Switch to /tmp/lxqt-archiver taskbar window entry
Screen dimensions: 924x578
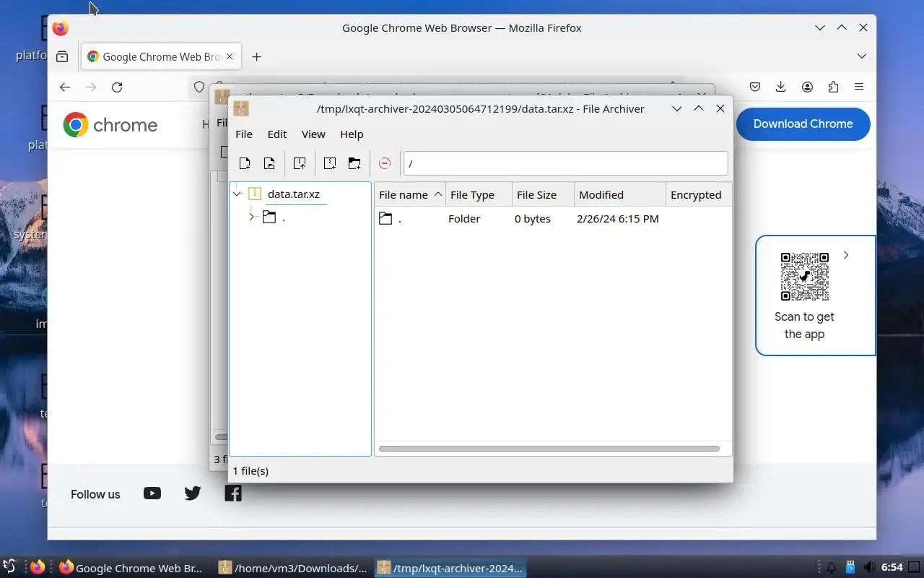pyautogui.click(x=450, y=568)
